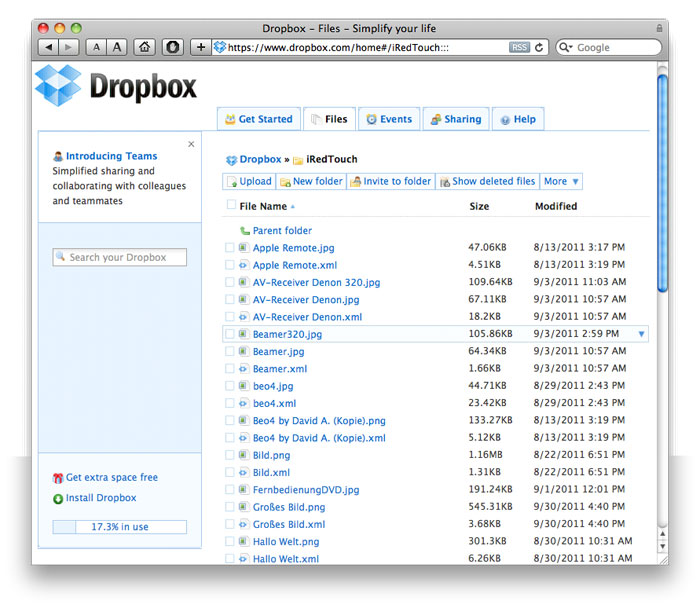The height and width of the screenshot is (608, 700).
Task: Click the 17.3% in use storage bar
Action: pyautogui.click(x=120, y=527)
